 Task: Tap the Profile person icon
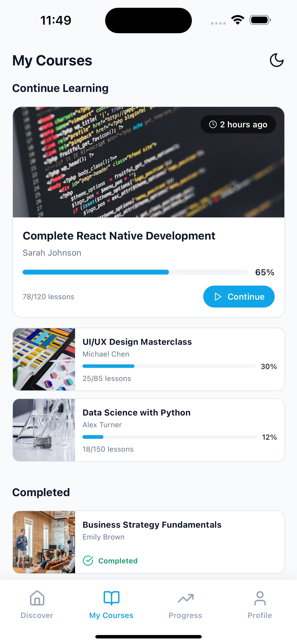point(260,598)
